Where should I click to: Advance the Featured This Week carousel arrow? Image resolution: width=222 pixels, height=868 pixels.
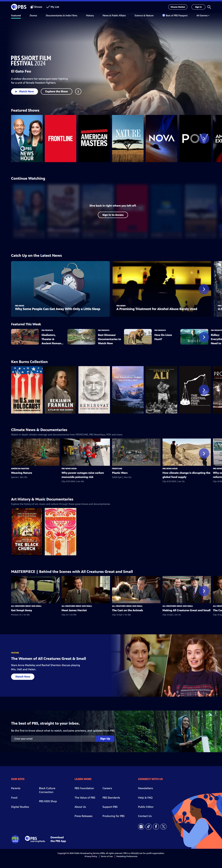tap(204, 337)
